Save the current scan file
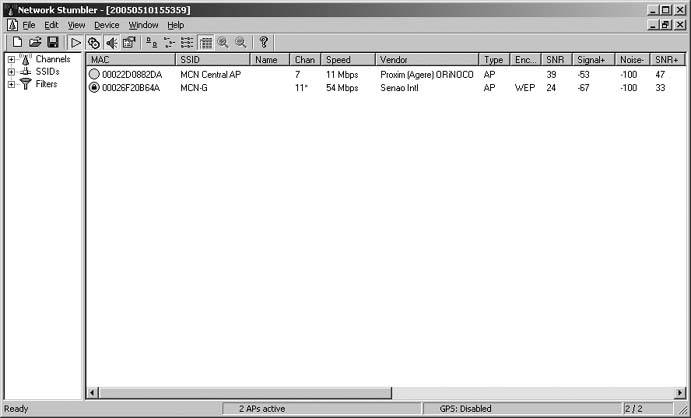Image resolution: width=691 pixels, height=418 pixels. pos(53,42)
